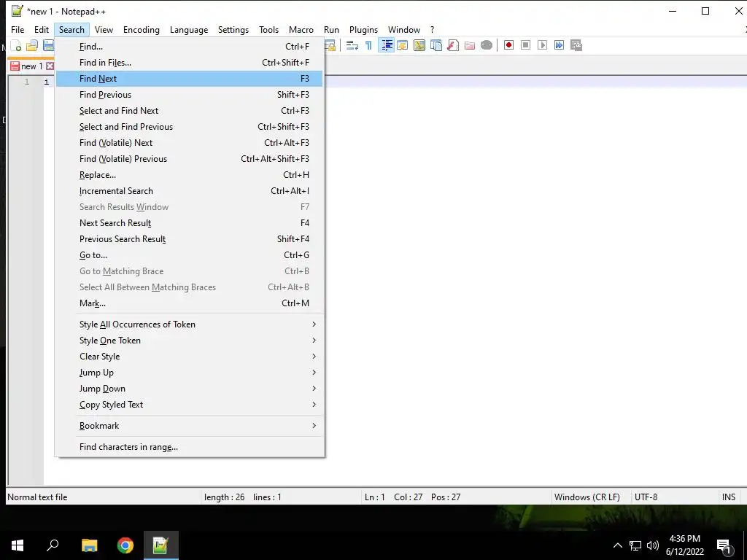Choose Next Search Result entry
The image size is (747, 560).
pyautogui.click(x=189, y=223)
